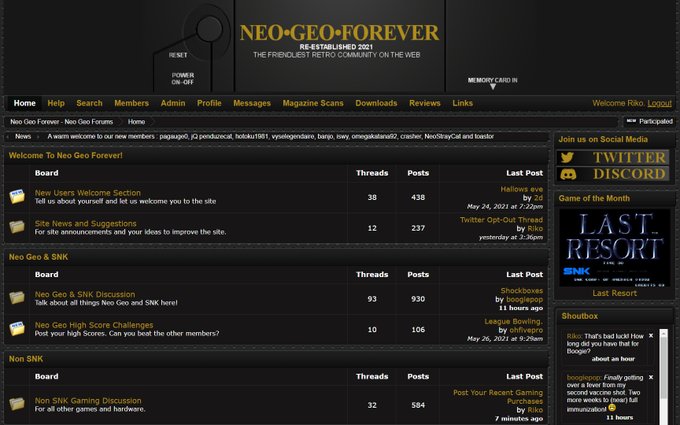Open the Hallows eve last post
The width and height of the screenshot is (680, 425).
click(522, 189)
